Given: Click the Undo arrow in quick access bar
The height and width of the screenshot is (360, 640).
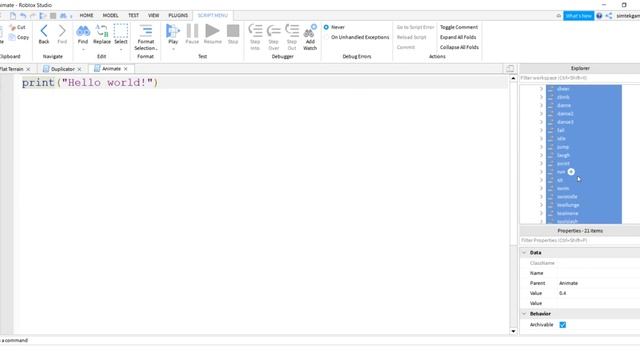Looking at the screenshot, I should point(23,16).
